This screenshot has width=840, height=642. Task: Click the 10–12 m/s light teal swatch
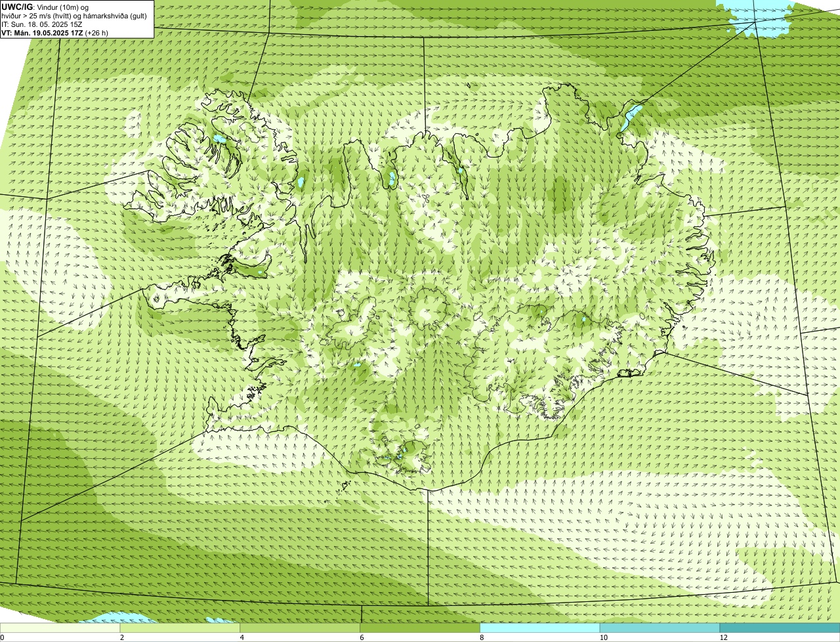[x=660, y=628]
